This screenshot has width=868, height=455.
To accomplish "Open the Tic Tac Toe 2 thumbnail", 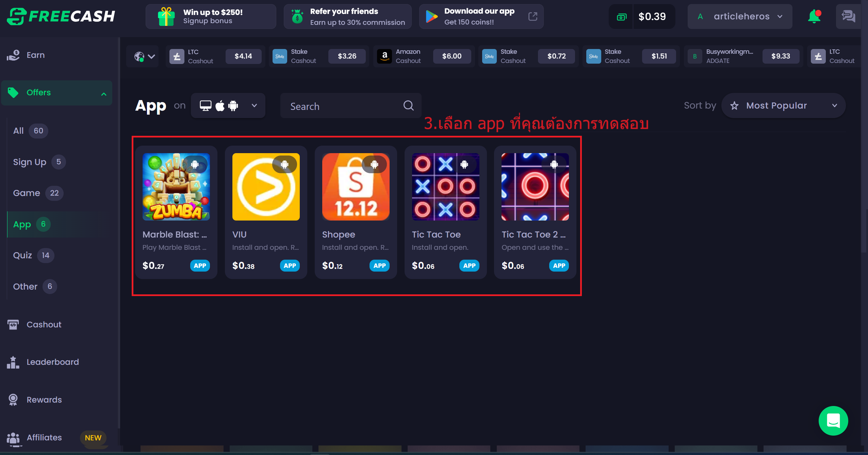I will click(535, 186).
